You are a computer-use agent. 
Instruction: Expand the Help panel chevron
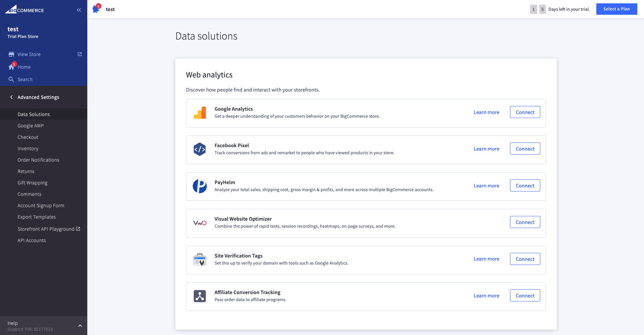pos(80,326)
